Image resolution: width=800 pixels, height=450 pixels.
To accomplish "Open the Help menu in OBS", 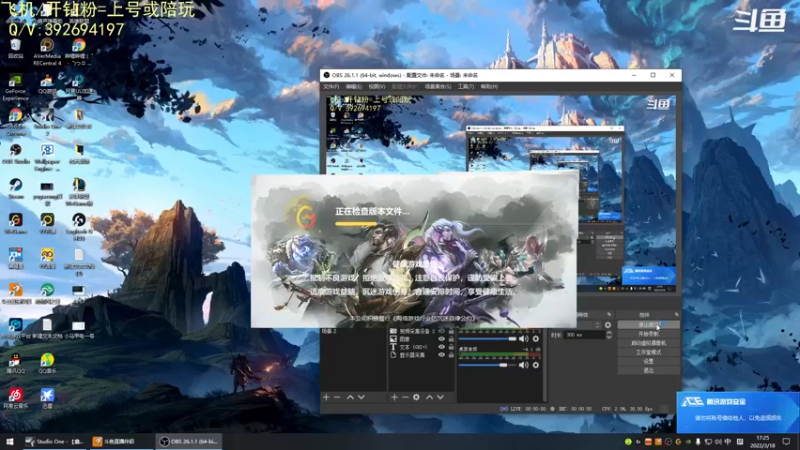I will click(x=489, y=87).
